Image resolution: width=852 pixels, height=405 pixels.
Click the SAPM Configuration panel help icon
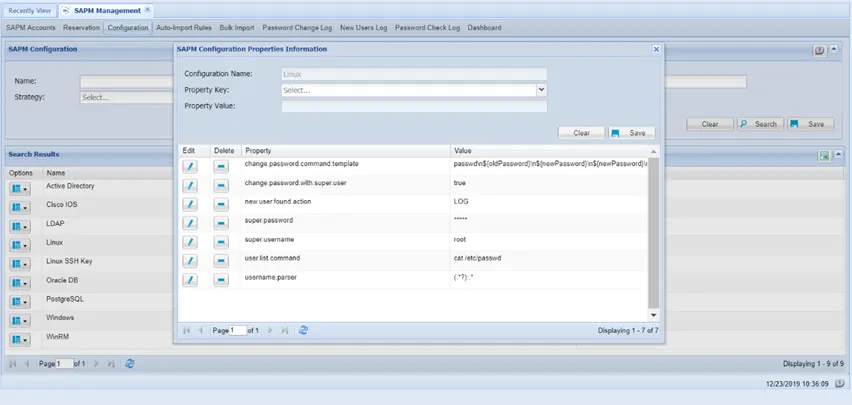tap(819, 51)
